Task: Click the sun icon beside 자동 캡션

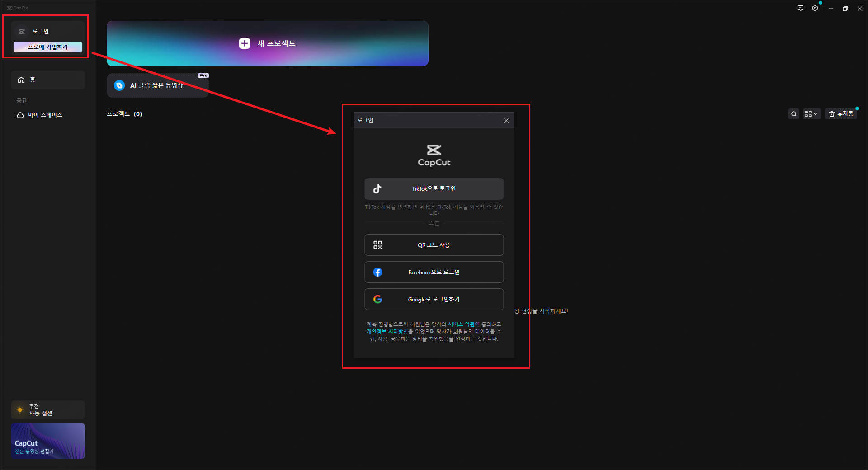Action: [20, 410]
